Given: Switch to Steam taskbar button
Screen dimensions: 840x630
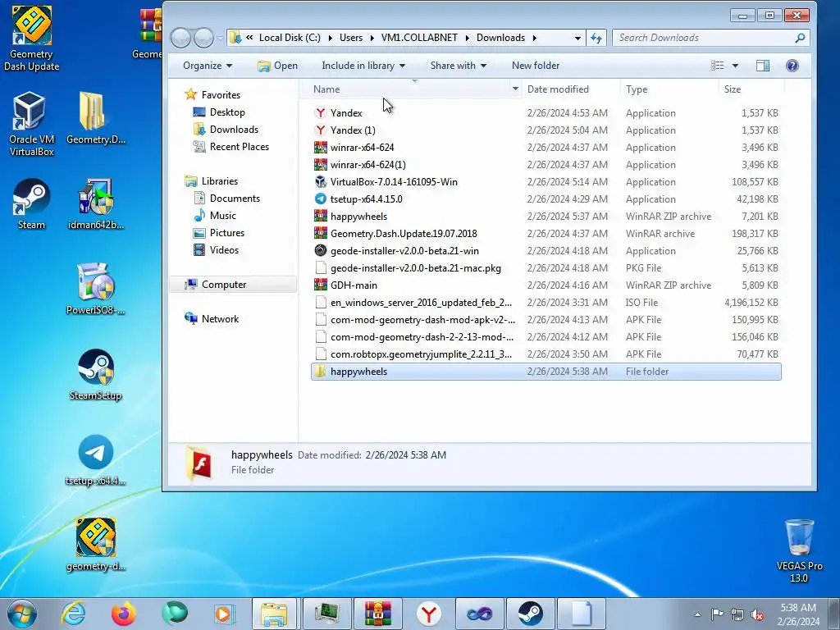Looking at the screenshot, I should pos(530,614).
